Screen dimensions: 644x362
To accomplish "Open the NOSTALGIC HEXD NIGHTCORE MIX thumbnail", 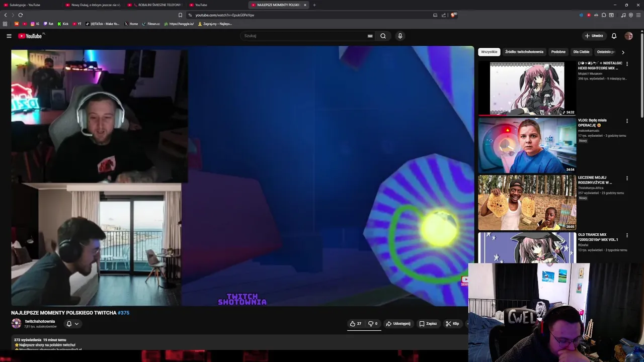I will pyautogui.click(x=527, y=88).
